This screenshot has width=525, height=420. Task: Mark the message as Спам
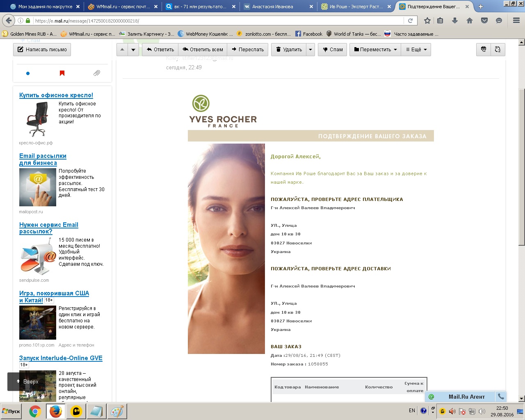coord(333,50)
